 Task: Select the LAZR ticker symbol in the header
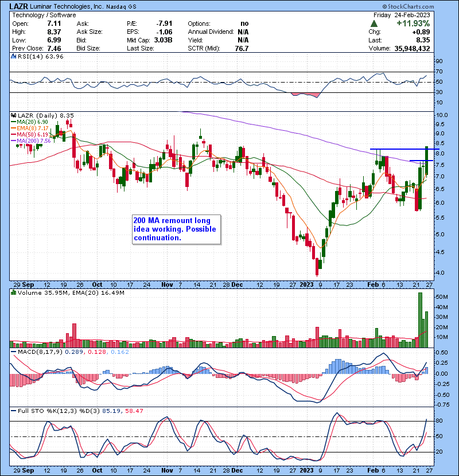[18, 6]
